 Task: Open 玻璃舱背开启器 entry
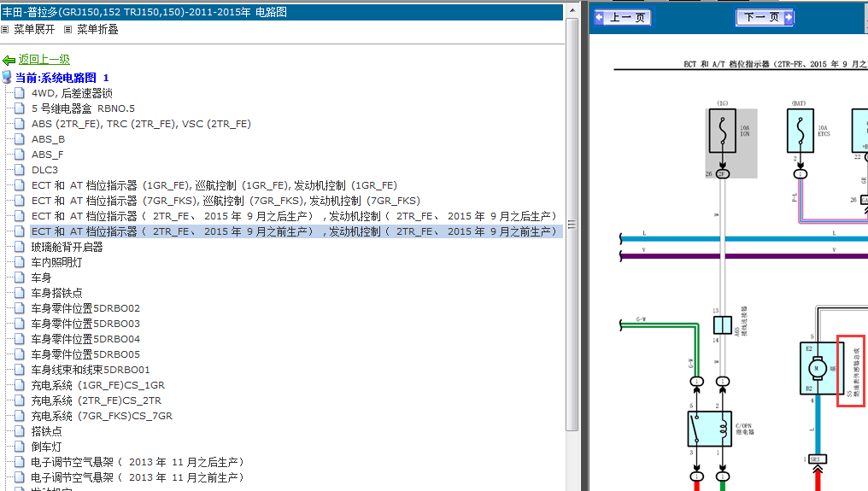click(x=67, y=247)
